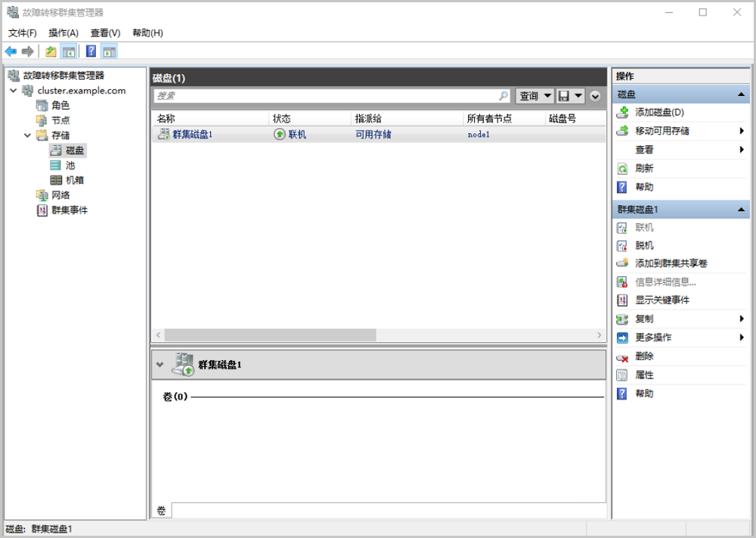
Task: Open the 操作(A) menu
Action: (x=64, y=33)
